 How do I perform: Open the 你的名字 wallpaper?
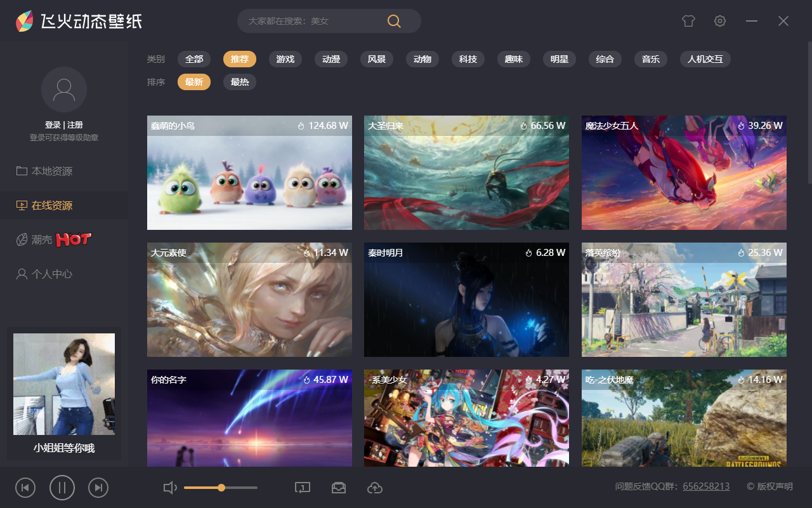249,418
